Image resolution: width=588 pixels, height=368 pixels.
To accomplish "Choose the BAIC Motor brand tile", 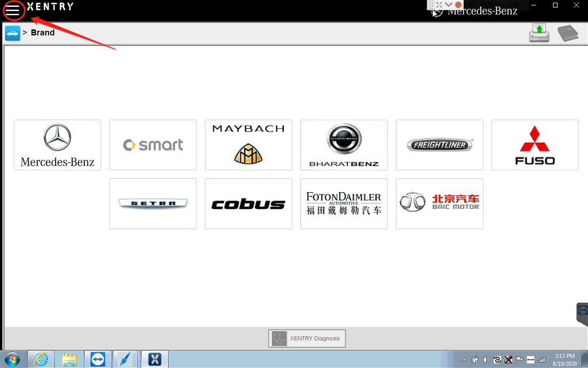I will (x=440, y=203).
